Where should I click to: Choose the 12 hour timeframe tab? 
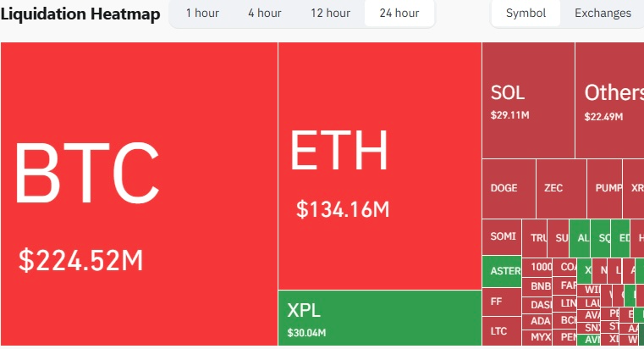click(330, 14)
